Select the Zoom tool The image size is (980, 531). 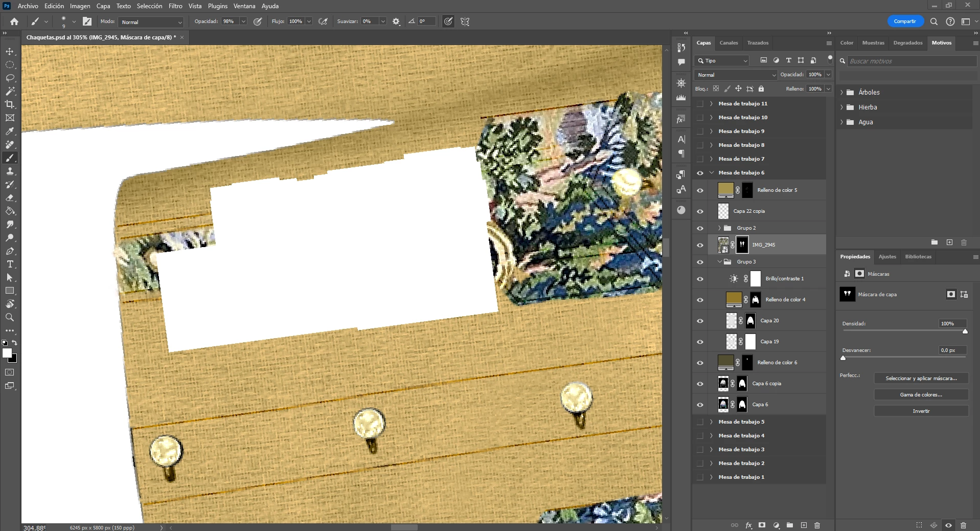tap(10, 317)
